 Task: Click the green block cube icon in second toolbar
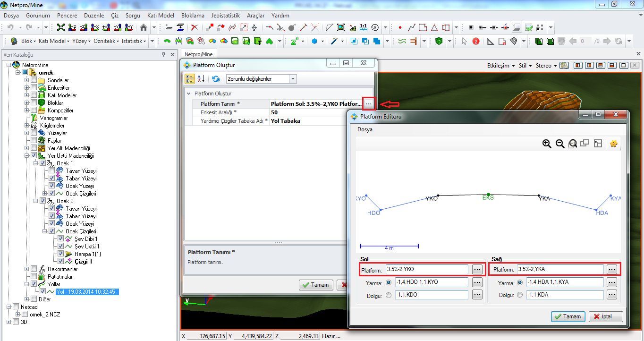439,41
